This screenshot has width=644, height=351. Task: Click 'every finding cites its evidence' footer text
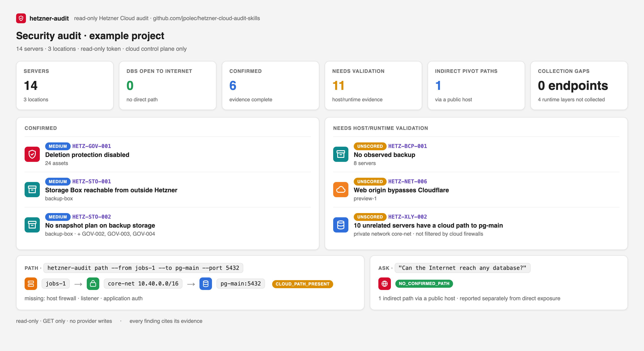[166, 321]
